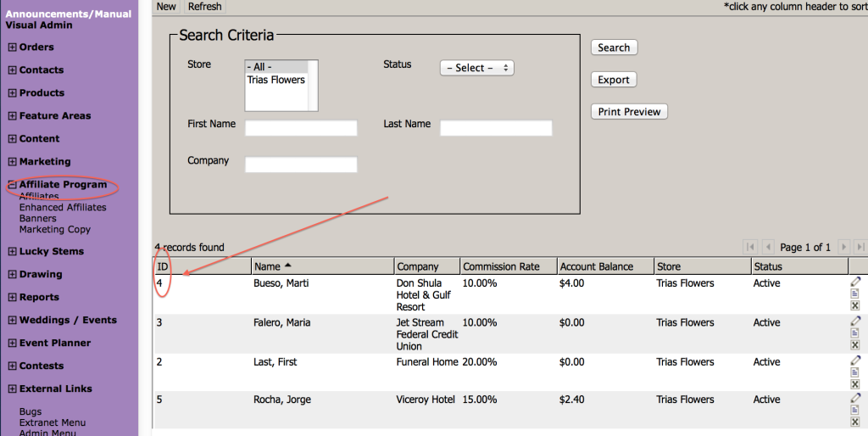
Task: Expand the Feature Areas section
Action: click(12, 116)
